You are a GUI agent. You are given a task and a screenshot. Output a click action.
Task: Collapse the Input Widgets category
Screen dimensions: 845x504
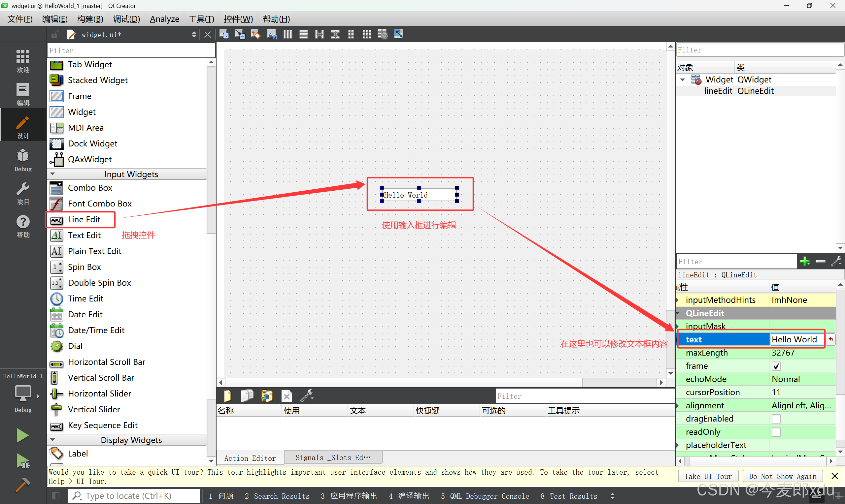pos(53,174)
